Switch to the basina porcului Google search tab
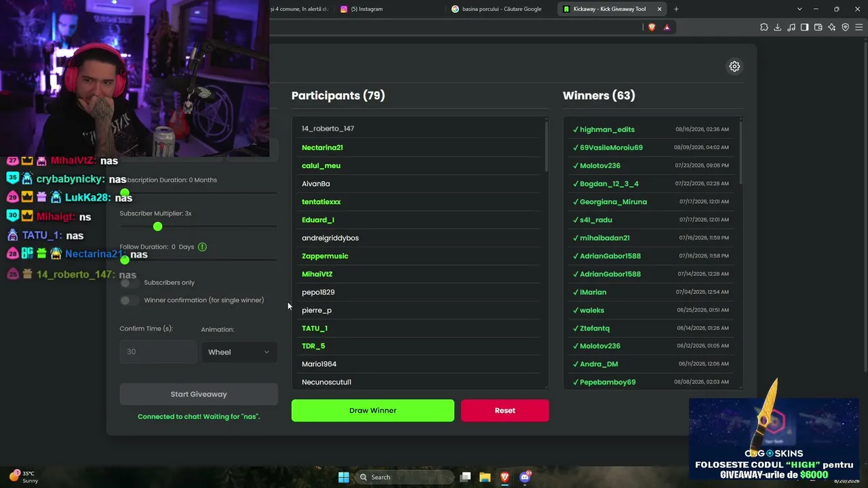868x488 pixels. pyautogui.click(x=502, y=9)
